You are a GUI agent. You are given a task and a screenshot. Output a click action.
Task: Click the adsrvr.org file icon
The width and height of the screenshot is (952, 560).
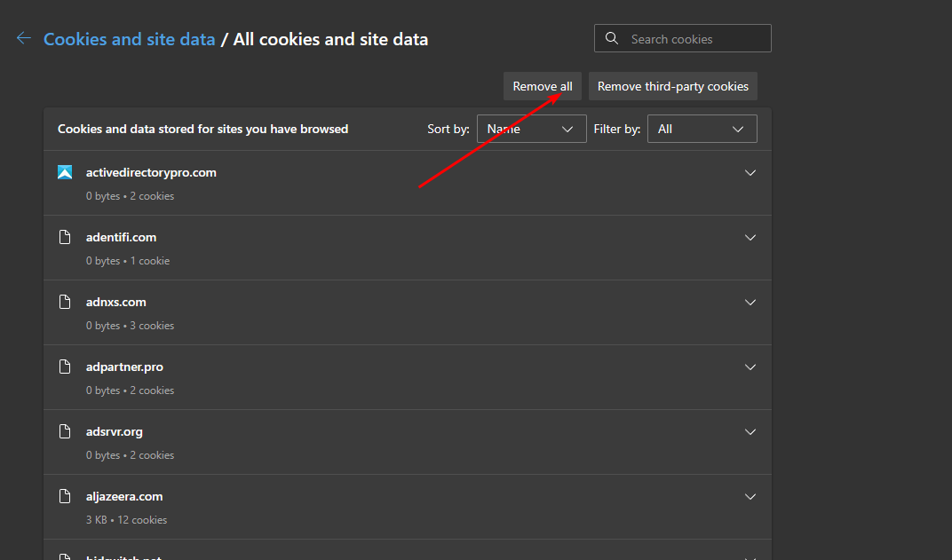(65, 431)
